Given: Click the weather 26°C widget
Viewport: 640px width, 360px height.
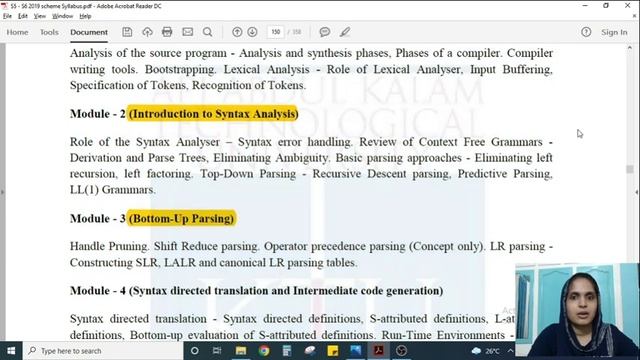Looking at the screenshot, I should (486, 351).
